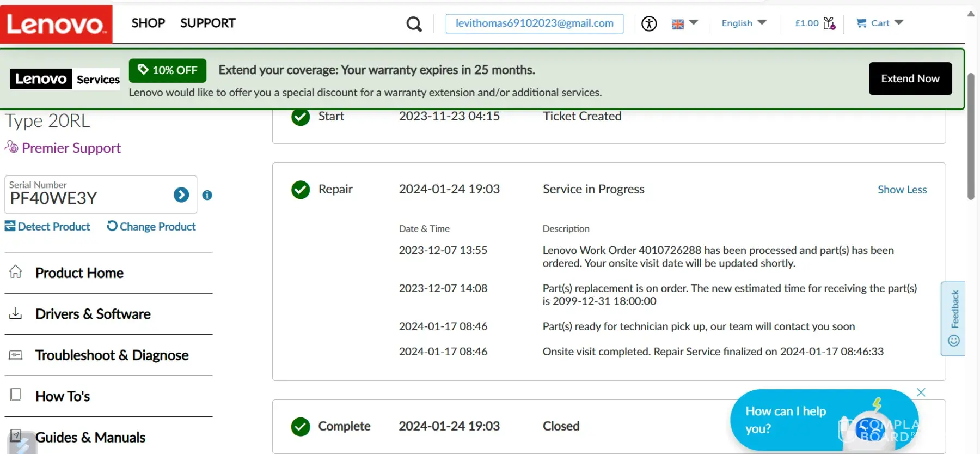Viewport: 980px width, 454px height.
Task: Click the 'Description' column header
Action: pyautogui.click(x=566, y=229)
